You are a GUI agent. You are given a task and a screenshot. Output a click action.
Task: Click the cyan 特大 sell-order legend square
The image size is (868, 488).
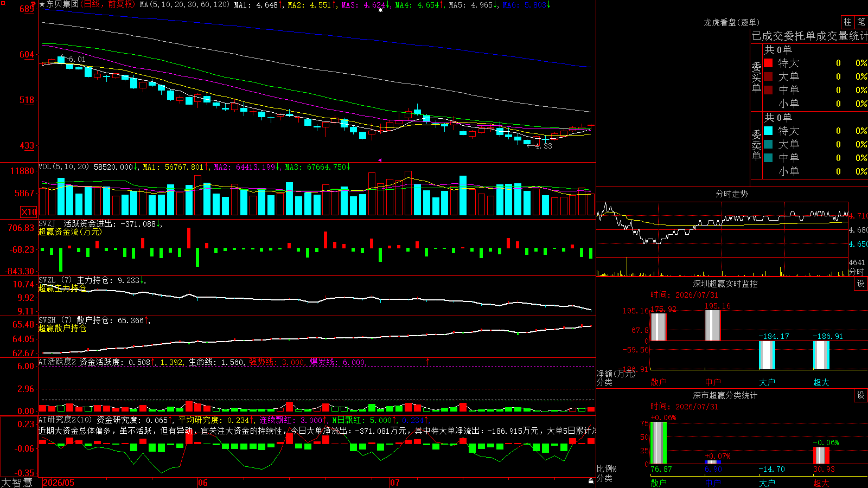[x=768, y=131]
